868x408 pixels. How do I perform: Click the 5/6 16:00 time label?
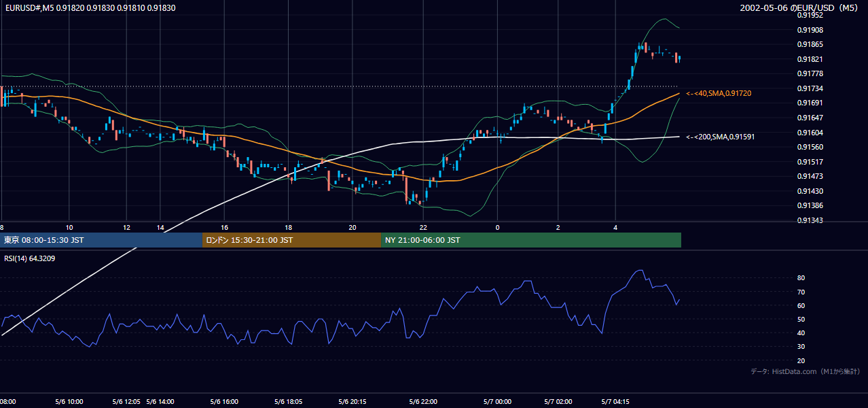tap(224, 402)
